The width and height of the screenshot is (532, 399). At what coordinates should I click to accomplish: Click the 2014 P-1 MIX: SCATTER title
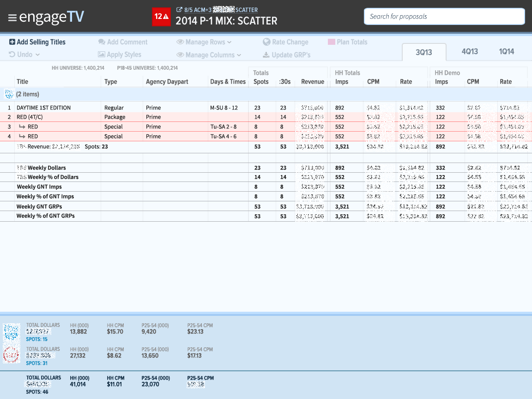pyautogui.click(x=226, y=21)
